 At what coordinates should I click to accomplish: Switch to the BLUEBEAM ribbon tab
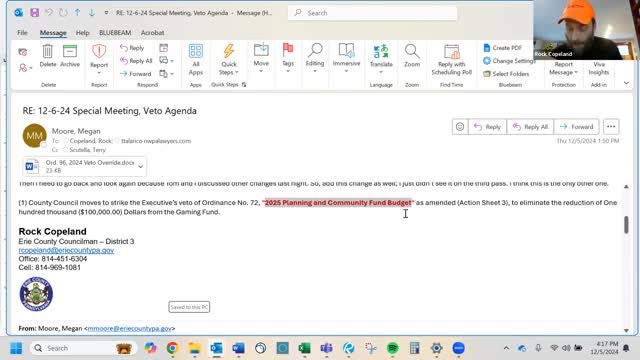coord(115,33)
